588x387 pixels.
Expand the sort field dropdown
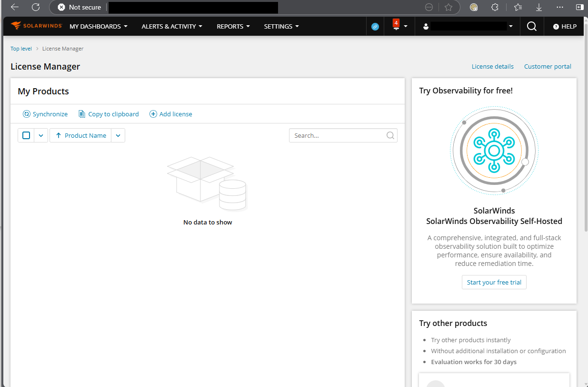[118, 135]
